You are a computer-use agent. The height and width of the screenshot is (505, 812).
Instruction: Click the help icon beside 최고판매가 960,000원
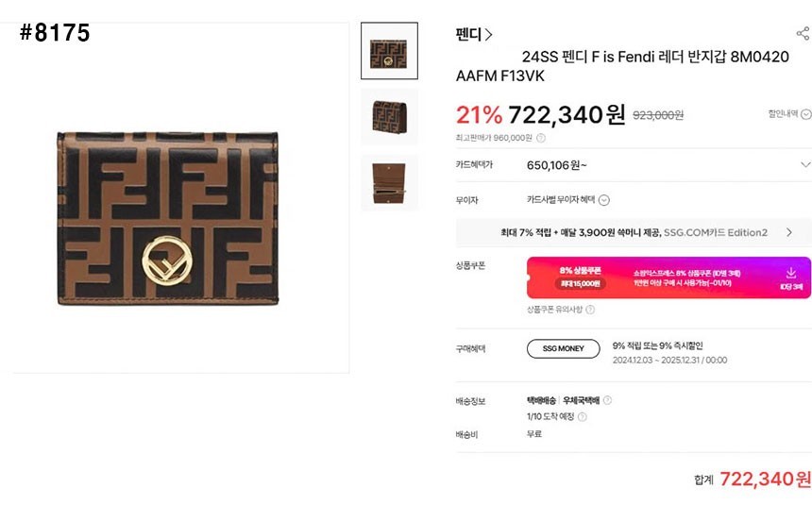point(541,138)
